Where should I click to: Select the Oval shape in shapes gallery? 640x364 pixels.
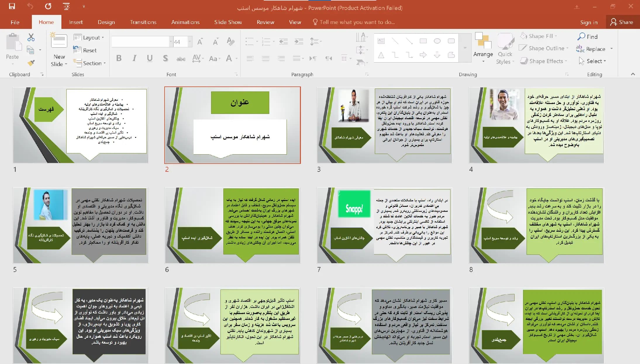tap(437, 41)
